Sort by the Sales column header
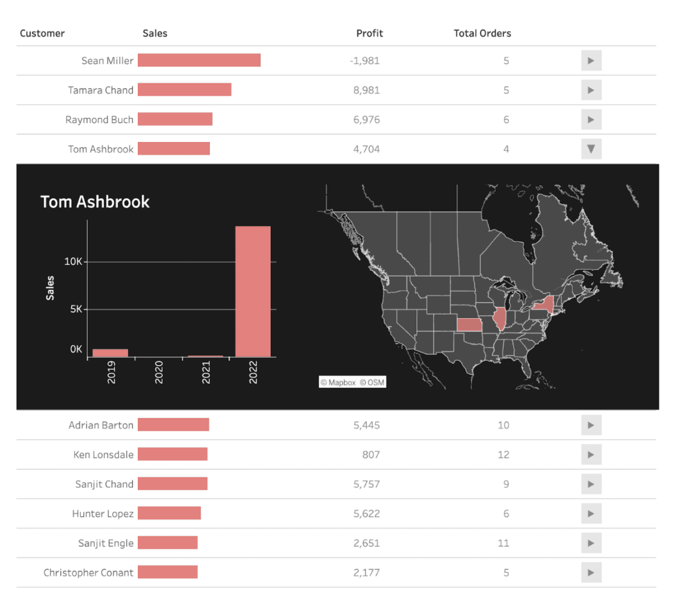 coord(155,33)
